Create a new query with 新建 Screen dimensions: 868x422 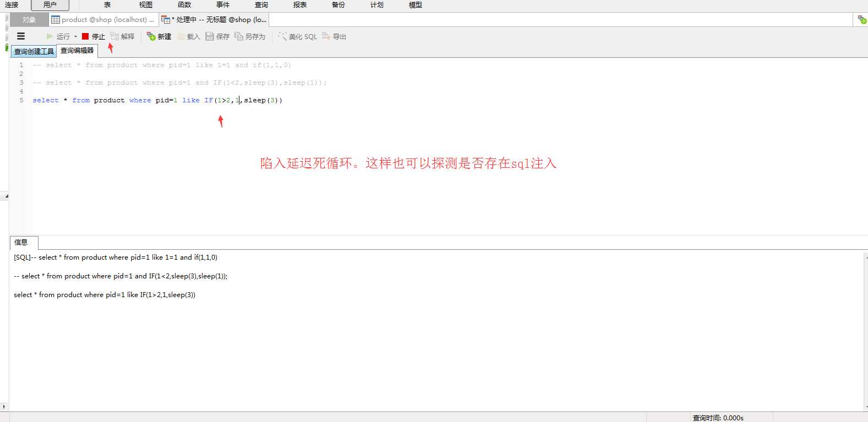[x=159, y=36]
